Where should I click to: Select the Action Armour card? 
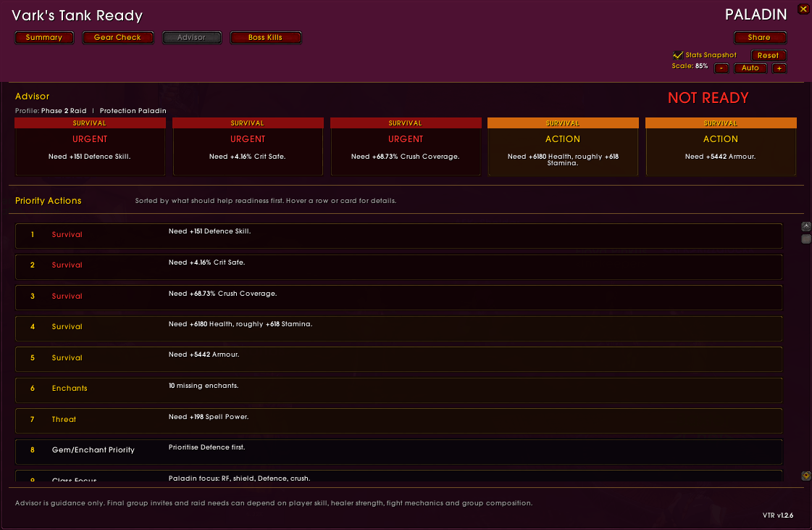tap(721, 146)
